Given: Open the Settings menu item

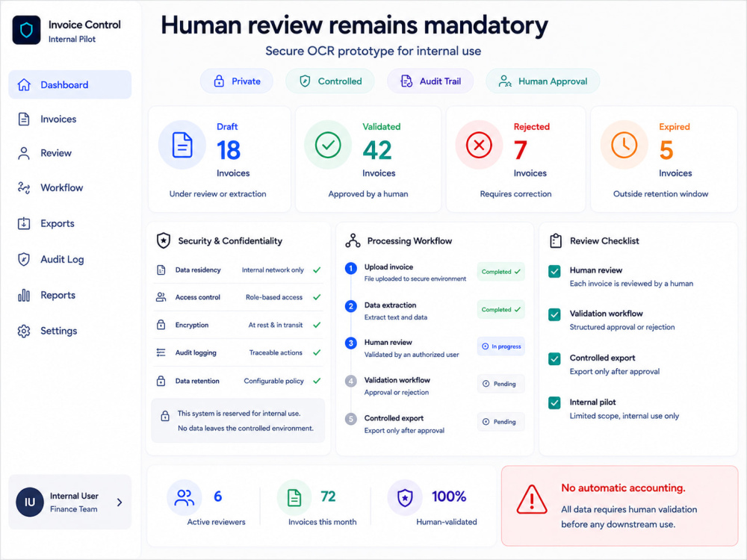Looking at the screenshot, I should coord(70,331).
